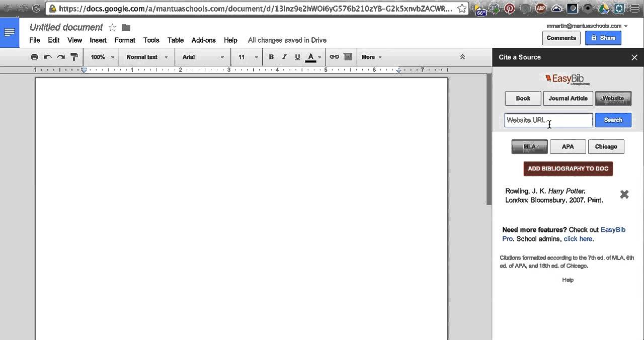Click Add Bibliography to Doc

(x=568, y=169)
